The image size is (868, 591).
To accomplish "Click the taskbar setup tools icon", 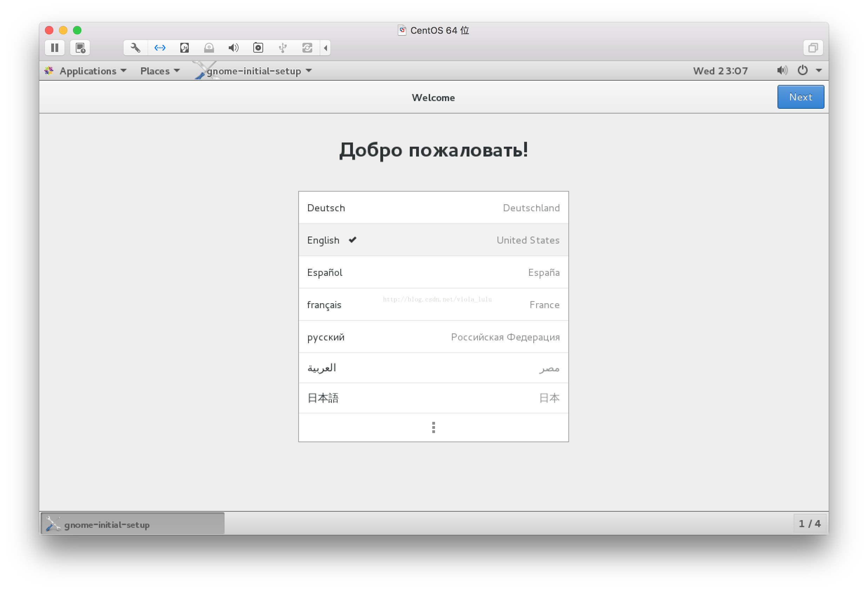I will [53, 524].
